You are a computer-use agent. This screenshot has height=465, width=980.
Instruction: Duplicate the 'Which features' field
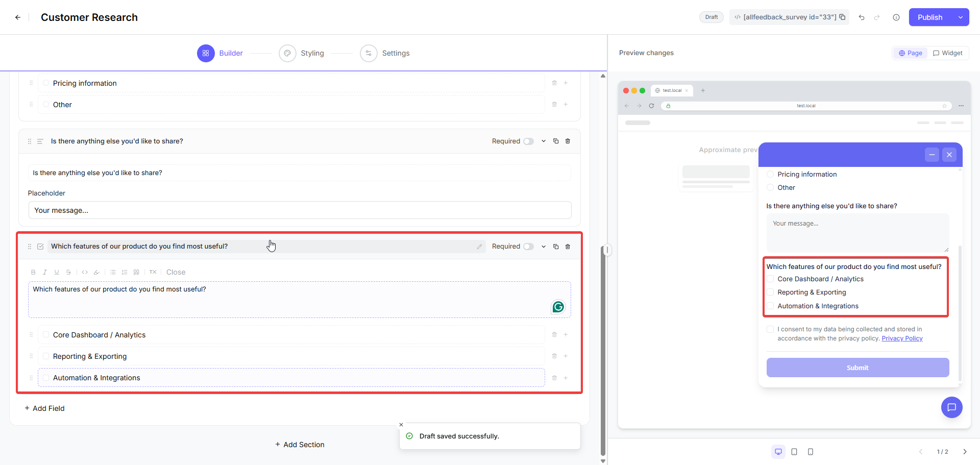[556, 247]
